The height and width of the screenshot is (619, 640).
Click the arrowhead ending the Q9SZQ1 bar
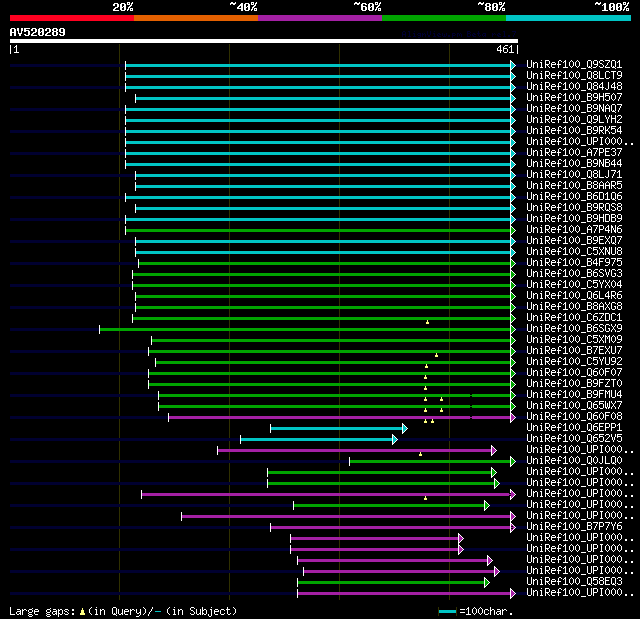(x=513, y=65)
